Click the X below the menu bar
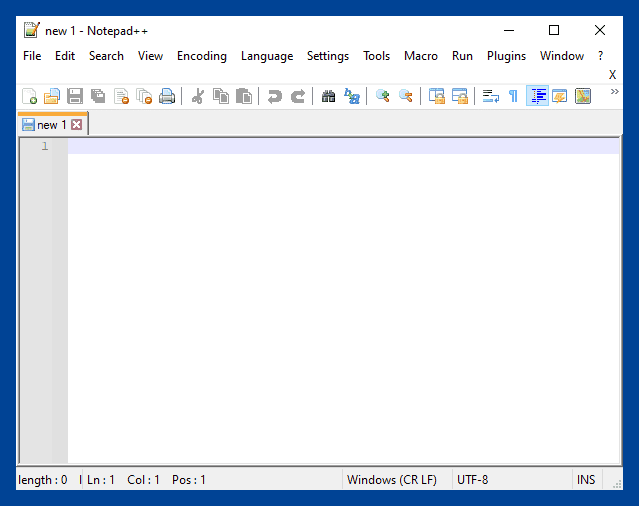The image size is (639, 506). click(x=612, y=75)
